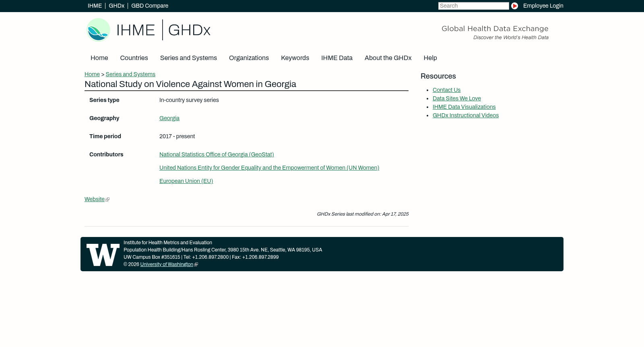The height and width of the screenshot is (347, 644).
Task: Click the IHME leaf logo icon
Action: point(98,30)
